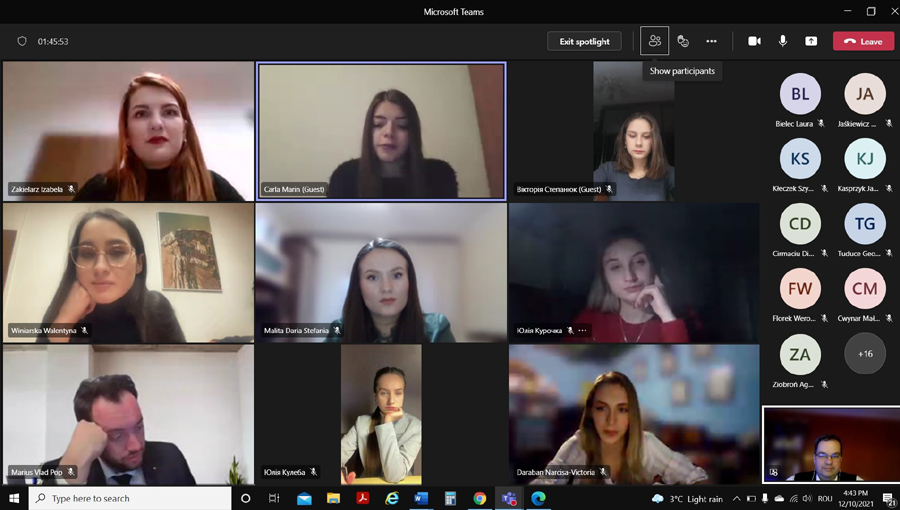Click the small icon in self-view corner
This screenshot has width=900, height=510.
774,472
